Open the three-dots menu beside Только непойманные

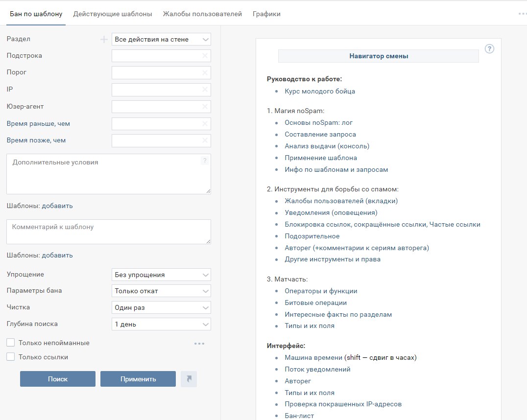[199, 343]
